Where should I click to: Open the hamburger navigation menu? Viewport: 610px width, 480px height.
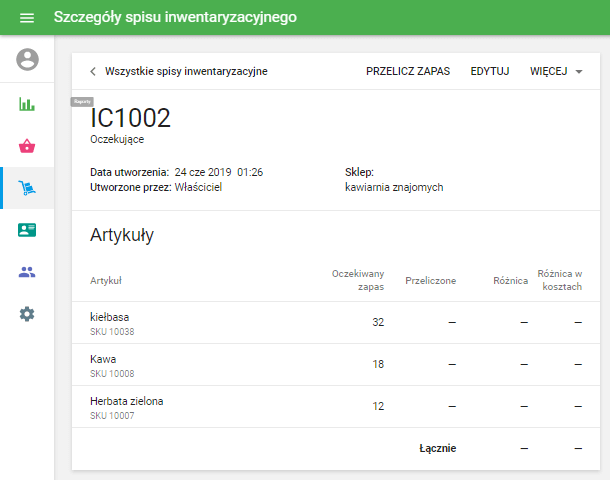tap(27, 19)
